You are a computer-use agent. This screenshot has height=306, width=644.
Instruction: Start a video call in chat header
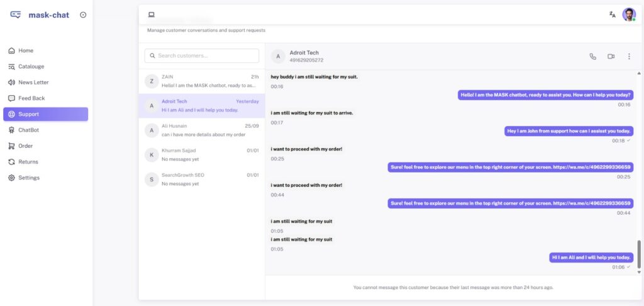click(x=611, y=56)
